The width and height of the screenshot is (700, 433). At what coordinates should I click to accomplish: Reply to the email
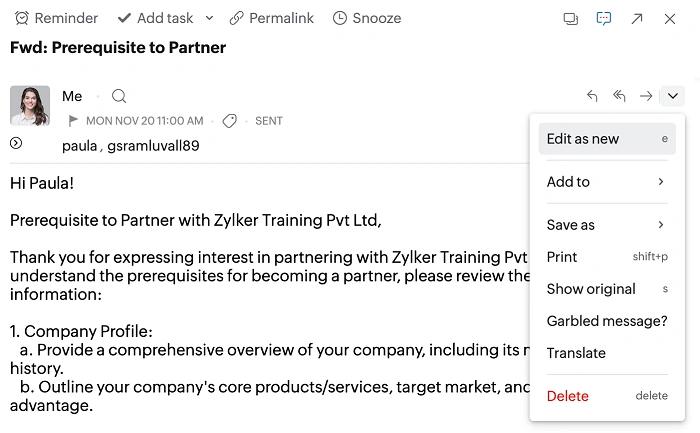click(592, 96)
